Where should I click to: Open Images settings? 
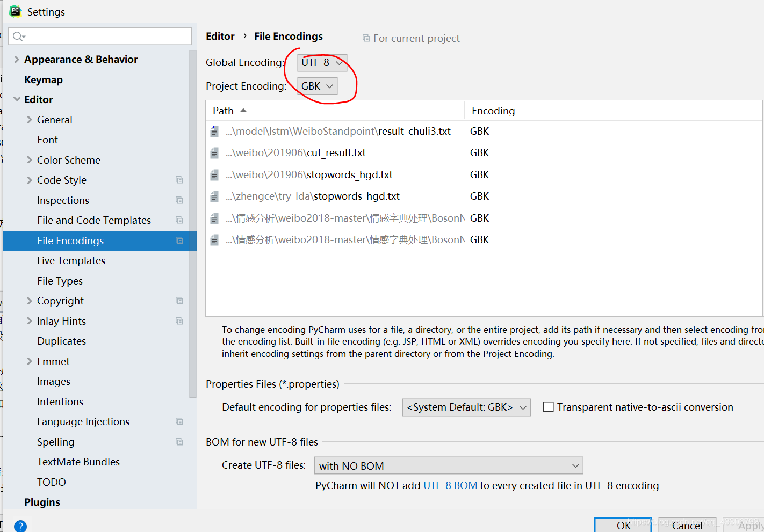[54, 381]
